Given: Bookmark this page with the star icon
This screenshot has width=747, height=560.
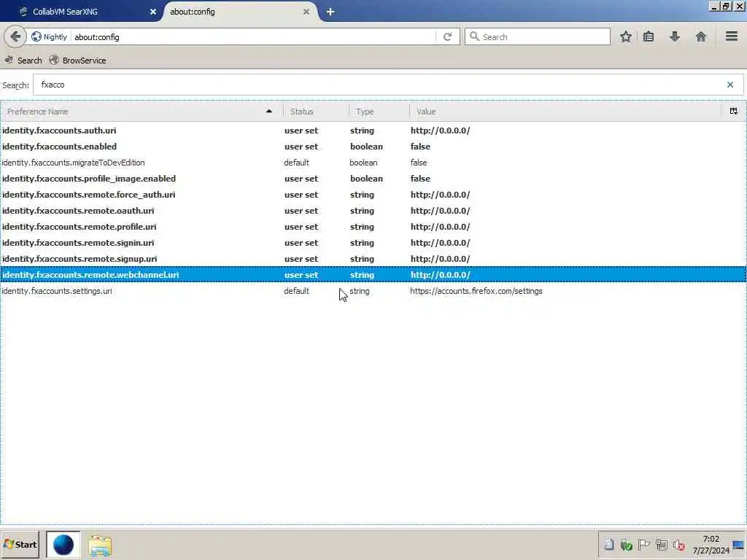Looking at the screenshot, I should (625, 36).
